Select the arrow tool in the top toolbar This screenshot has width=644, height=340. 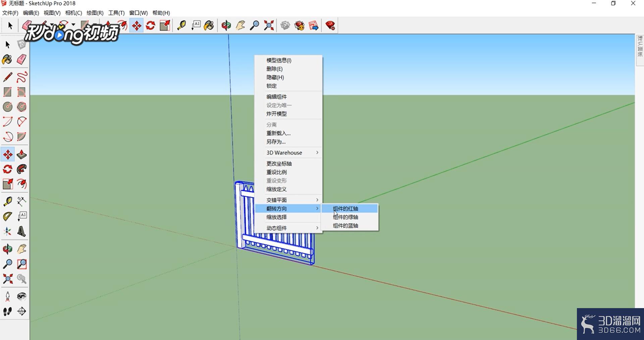point(10,26)
